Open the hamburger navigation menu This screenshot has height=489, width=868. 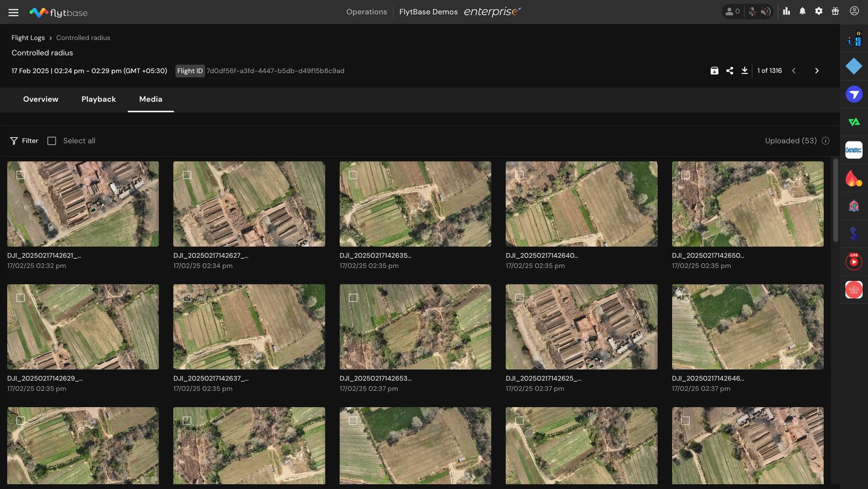coord(14,12)
